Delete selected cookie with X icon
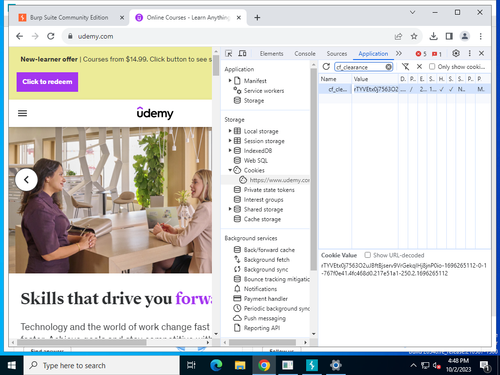 (x=419, y=67)
